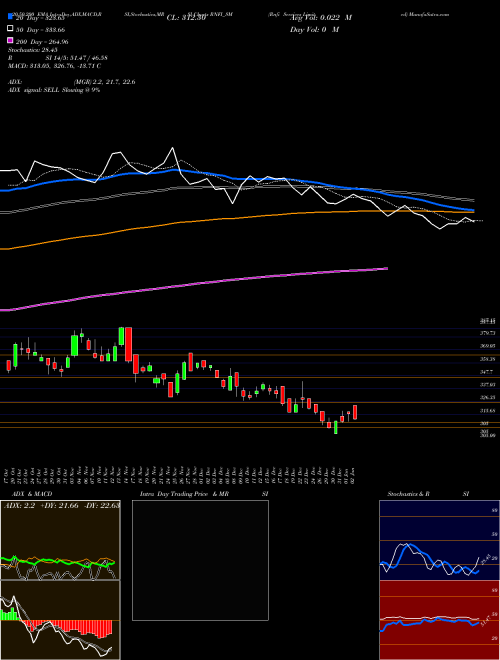Image resolution: width=500 pixels, height=660 pixels.
Task: Click the '(MGR) 2.2, 21.7, 22.6' ADX values
Action: tap(105, 82)
